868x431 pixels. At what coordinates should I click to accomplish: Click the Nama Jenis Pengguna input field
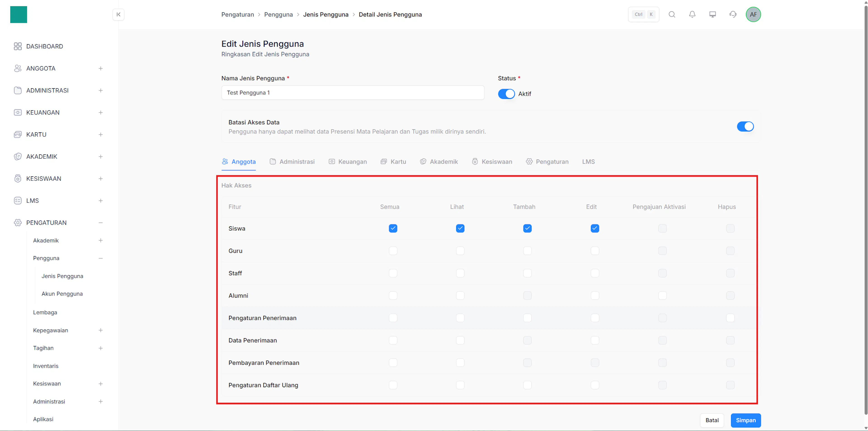pyautogui.click(x=353, y=93)
